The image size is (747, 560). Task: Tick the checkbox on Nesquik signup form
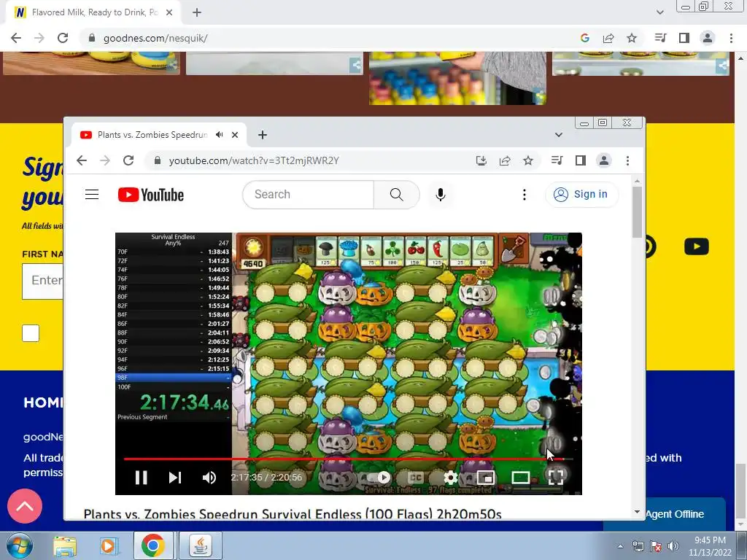click(31, 332)
